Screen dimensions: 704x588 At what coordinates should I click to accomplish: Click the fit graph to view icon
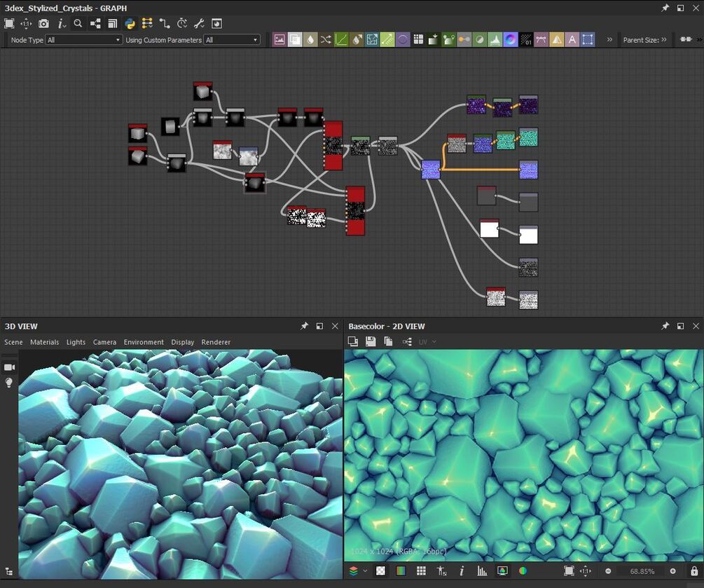pyautogui.click(x=9, y=24)
